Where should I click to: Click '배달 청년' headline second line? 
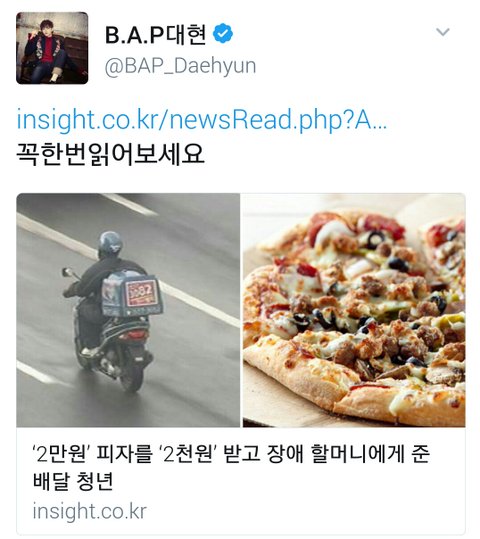click(x=73, y=481)
